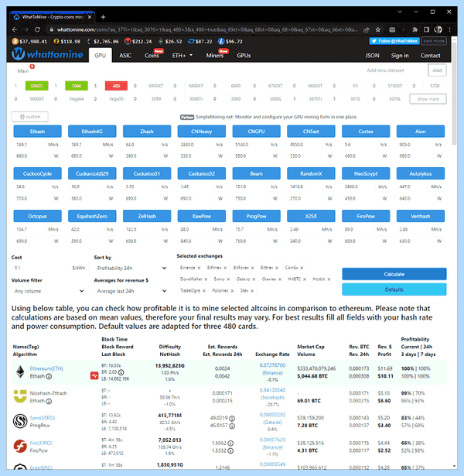464x476 pixels.
Task: Open the Sort by Profitability 24h dropdown
Action: tap(131, 268)
